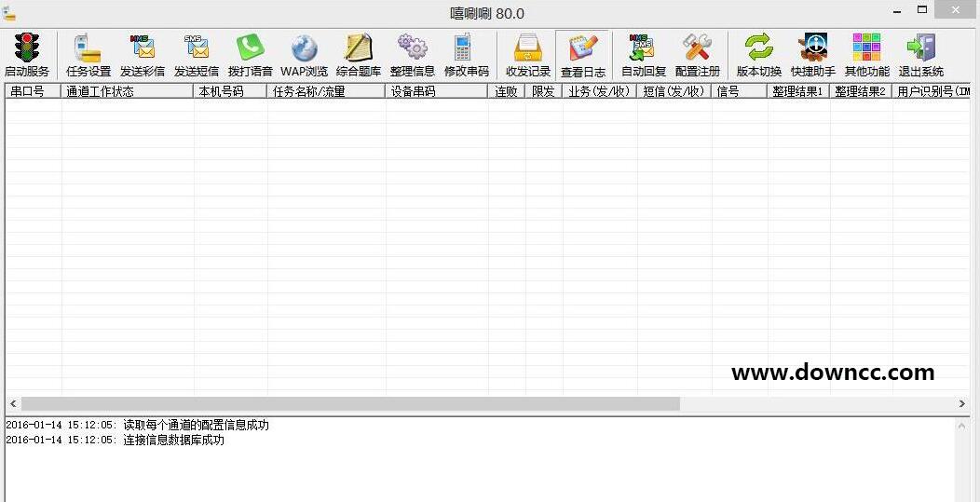This screenshot has height=502, width=980.
Task: Click the 信号 column header
Action: (740, 91)
